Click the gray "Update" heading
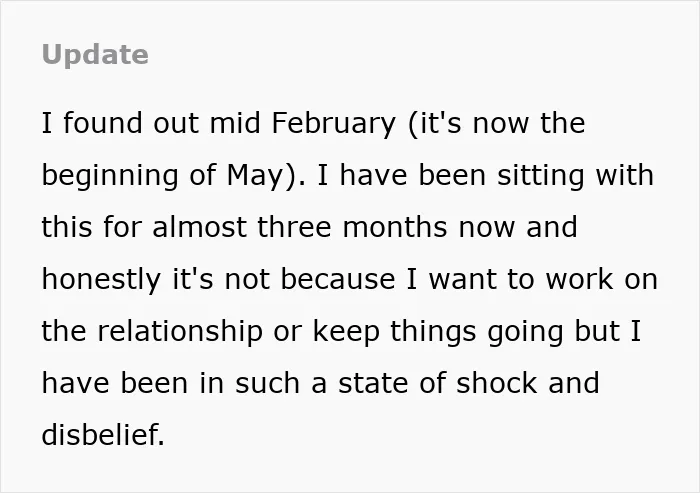This screenshot has height=493, width=700. tap(95, 55)
